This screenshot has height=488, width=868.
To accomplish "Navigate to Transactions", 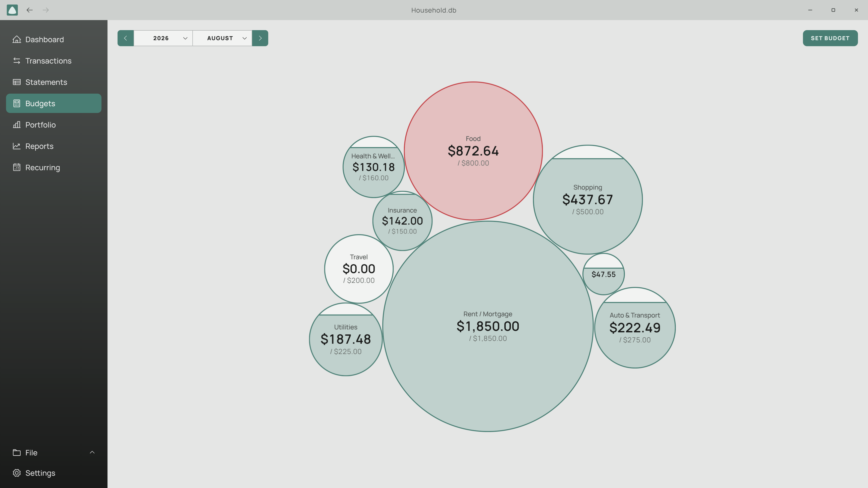I will (x=54, y=60).
